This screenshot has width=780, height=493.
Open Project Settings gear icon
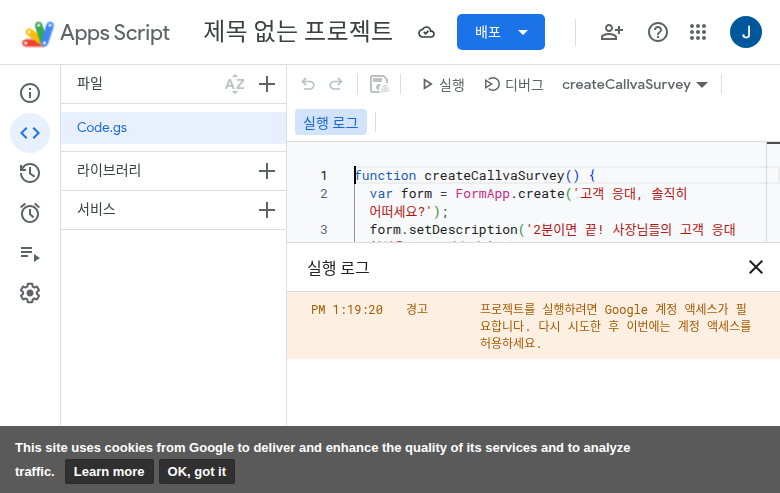[x=30, y=293]
